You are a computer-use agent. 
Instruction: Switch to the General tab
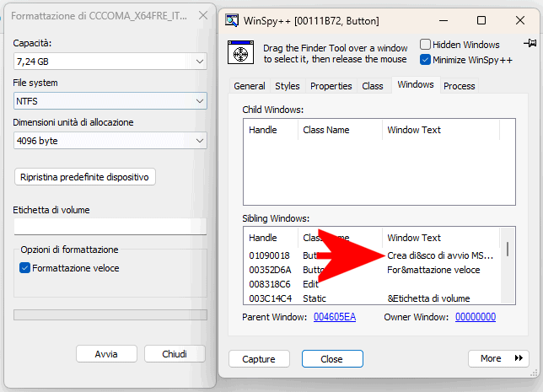point(250,86)
